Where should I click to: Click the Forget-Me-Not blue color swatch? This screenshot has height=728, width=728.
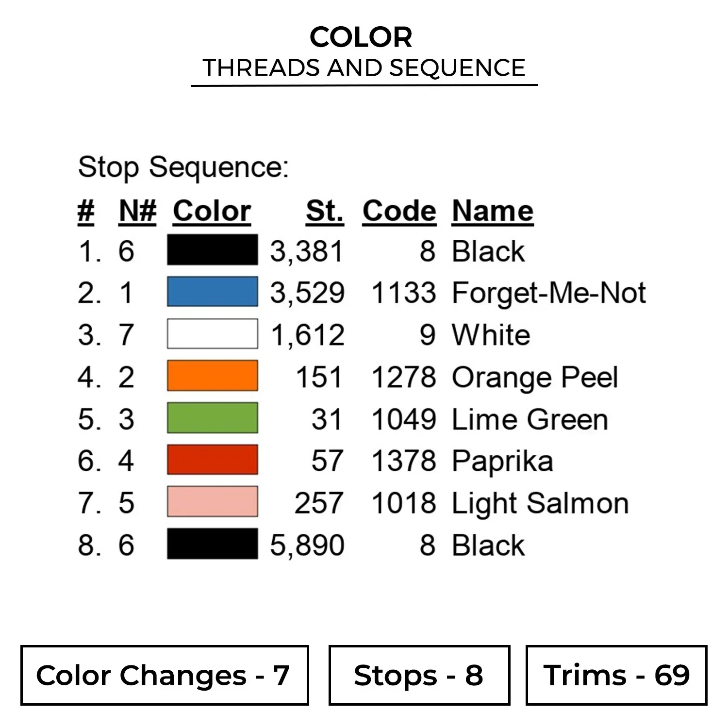click(212, 292)
